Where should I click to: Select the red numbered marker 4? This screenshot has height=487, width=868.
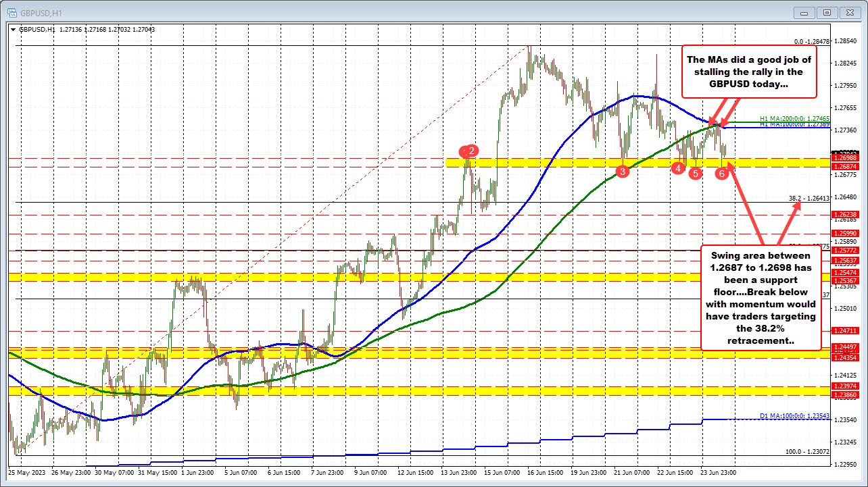click(679, 168)
